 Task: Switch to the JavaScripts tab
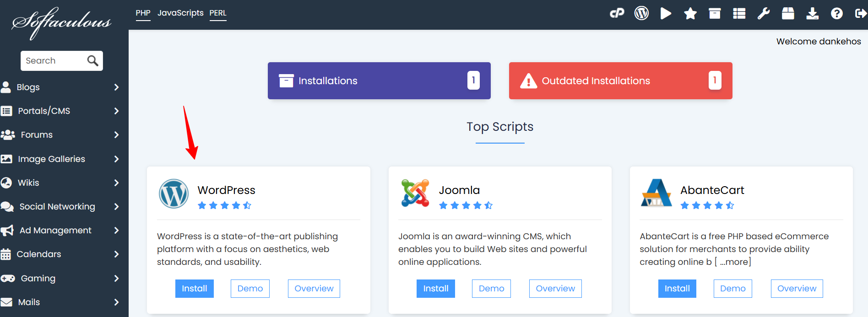[x=180, y=13]
